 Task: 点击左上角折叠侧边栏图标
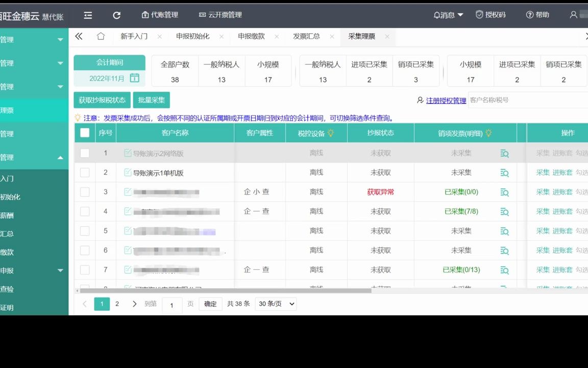point(88,15)
